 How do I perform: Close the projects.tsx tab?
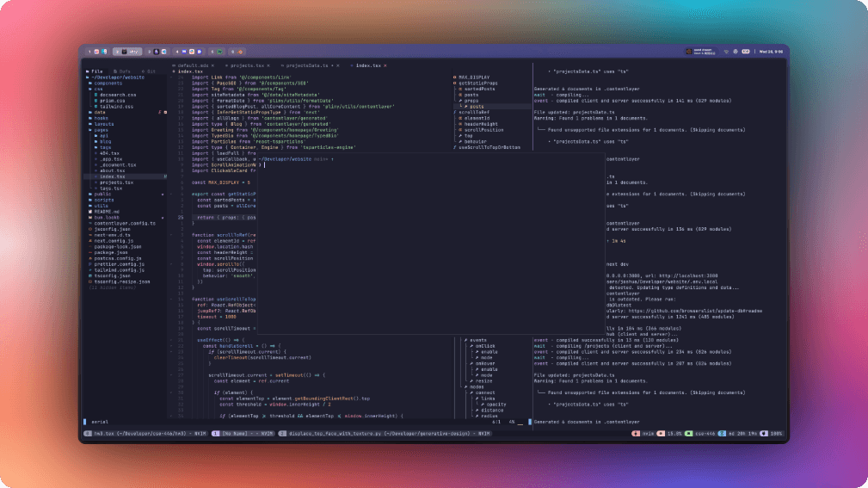point(268,65)
